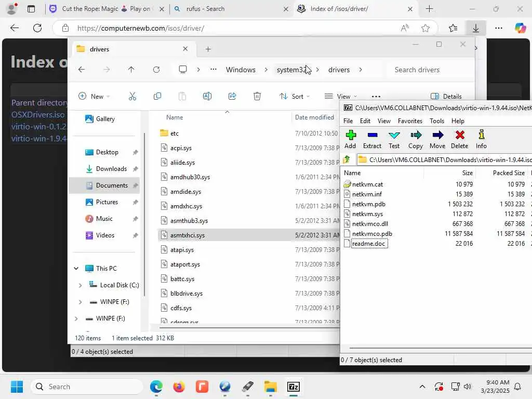Open Firefox from the taskbar

(x=179, y=387)
